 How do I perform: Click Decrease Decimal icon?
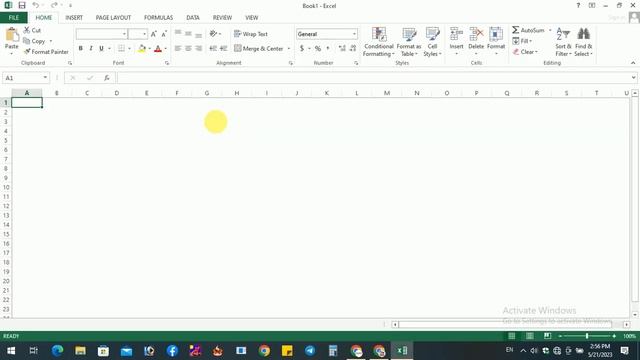(353, 49)
